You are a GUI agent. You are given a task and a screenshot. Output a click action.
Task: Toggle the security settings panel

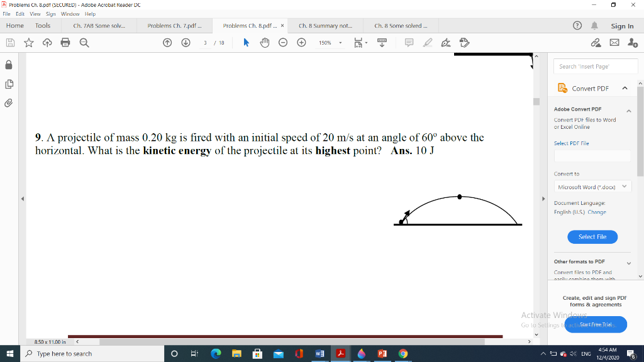point(9,66)
